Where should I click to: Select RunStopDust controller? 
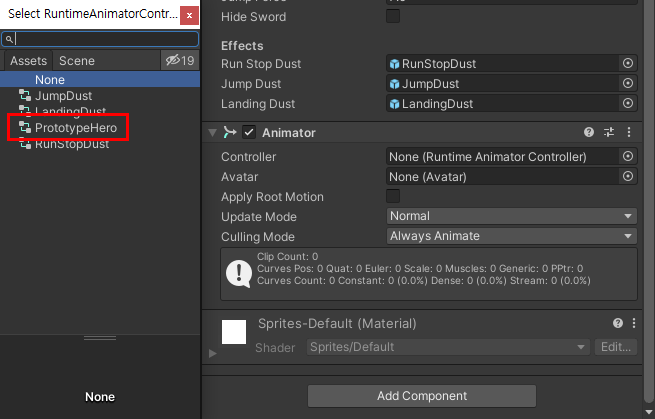click(100, 144)
